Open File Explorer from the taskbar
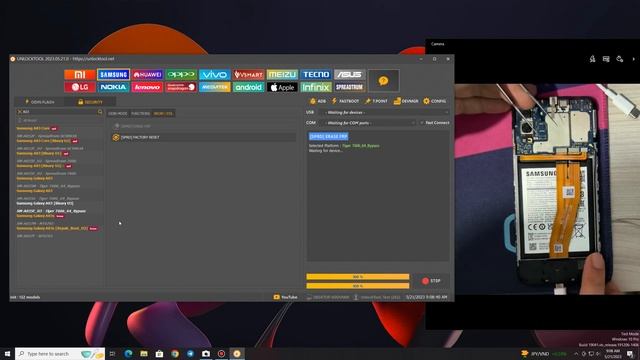This screenshot has height=360, width=640. click(144, 353)
